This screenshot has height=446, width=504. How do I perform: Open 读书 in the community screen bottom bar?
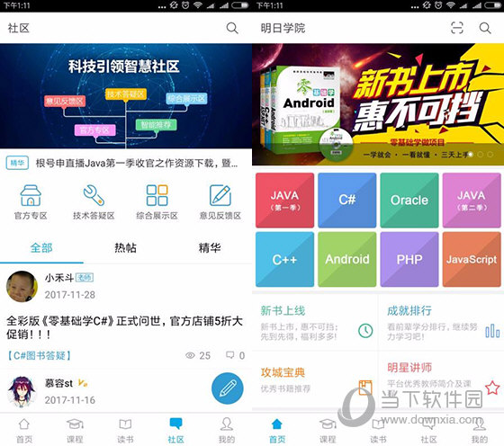(125, 431)
